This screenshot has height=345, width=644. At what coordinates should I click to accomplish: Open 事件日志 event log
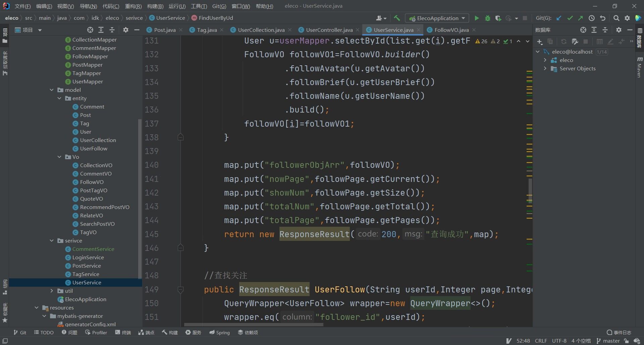pyautogui.click(x=619, y=332)
